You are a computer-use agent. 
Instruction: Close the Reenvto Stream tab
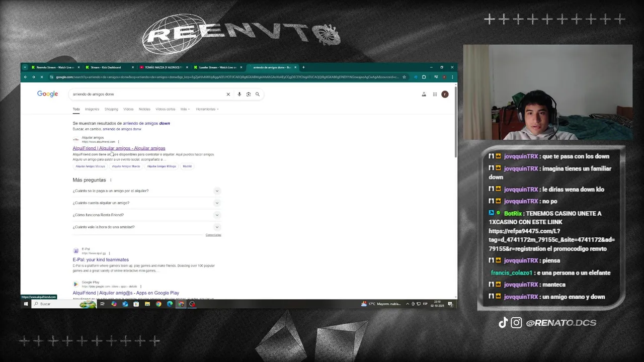tap(78, 67)
